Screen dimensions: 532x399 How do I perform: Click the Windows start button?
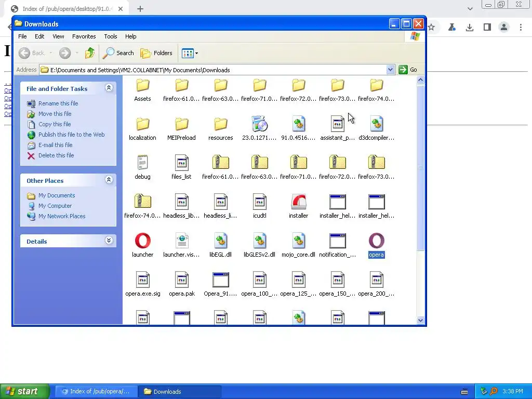pyautogui.click(x=25, y=391)
